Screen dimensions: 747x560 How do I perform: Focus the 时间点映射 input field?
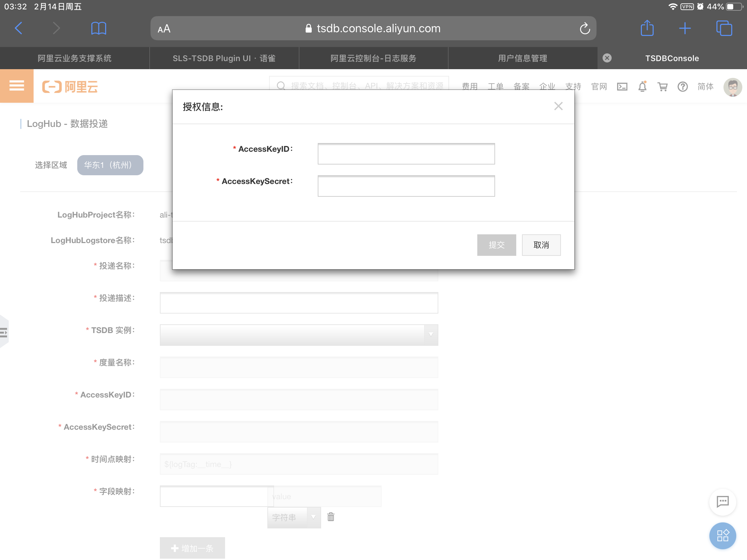click(x=299, y=464)
